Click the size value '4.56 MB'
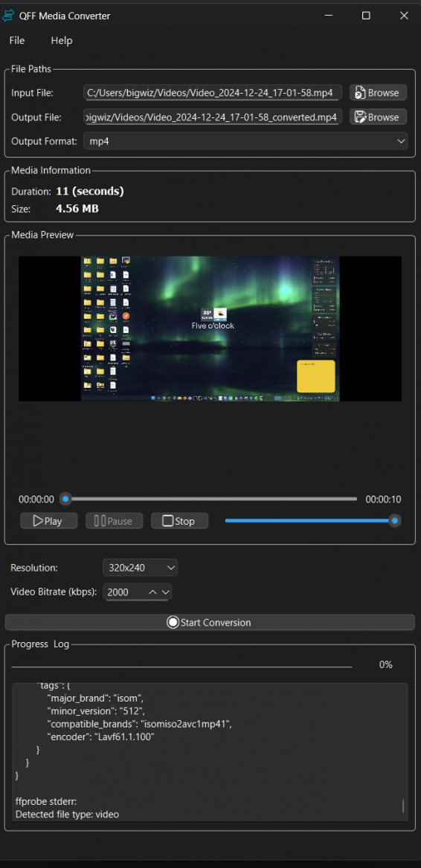Image resolution: width=421 pixels, height=868 pixels. coord(77,209)
